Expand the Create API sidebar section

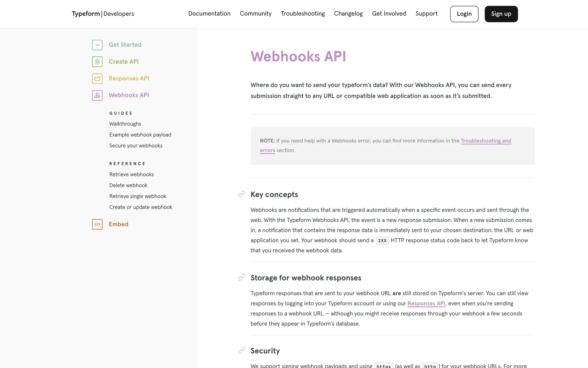[124, 62]
